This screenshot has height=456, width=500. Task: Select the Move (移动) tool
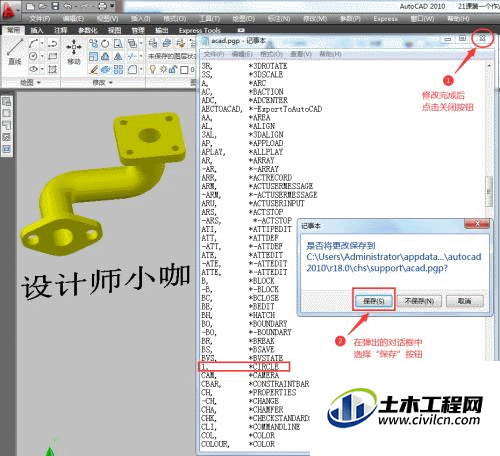click(74, 52)
